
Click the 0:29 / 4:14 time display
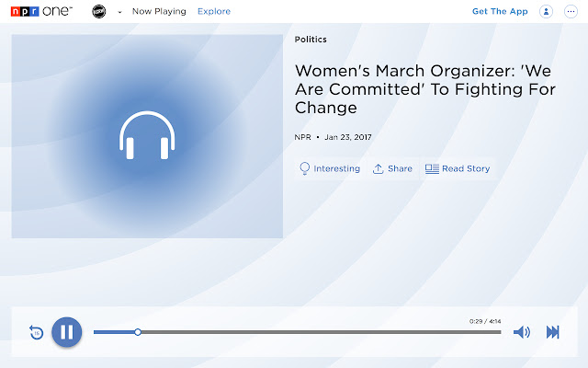pyautogui.click(x=485, y=321)
